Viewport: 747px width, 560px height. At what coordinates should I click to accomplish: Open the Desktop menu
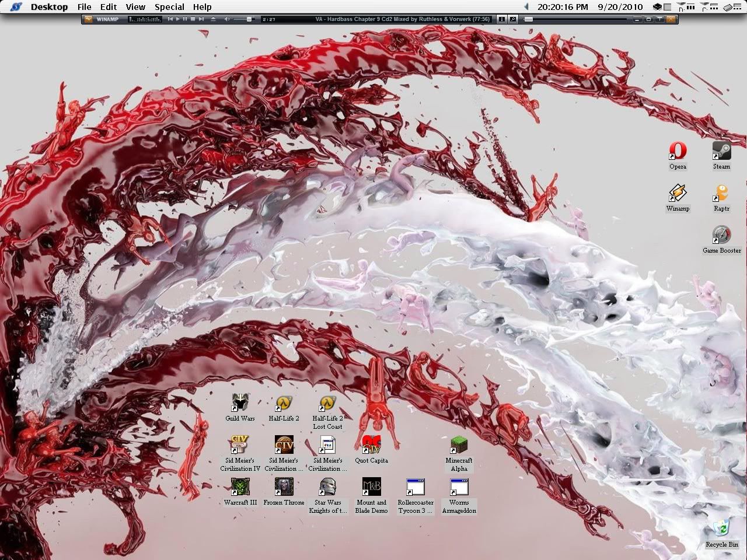[49, 7]
